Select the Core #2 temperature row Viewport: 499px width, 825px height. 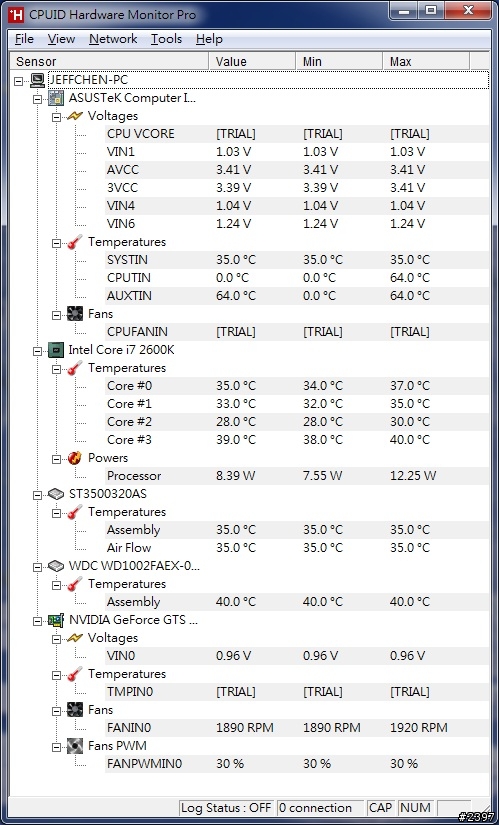[x=297, y=422]
